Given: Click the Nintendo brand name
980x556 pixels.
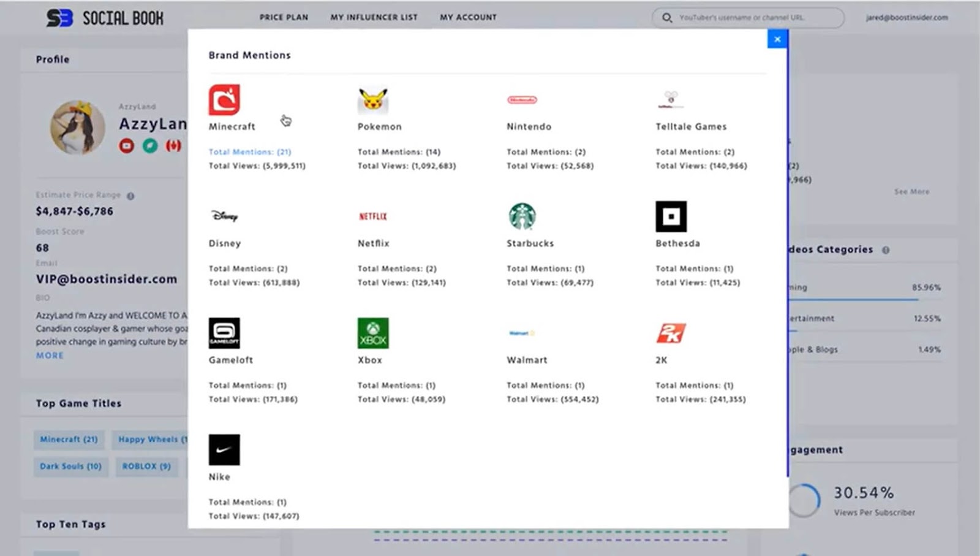Looking at the screenshot, I should coord(529,126).
